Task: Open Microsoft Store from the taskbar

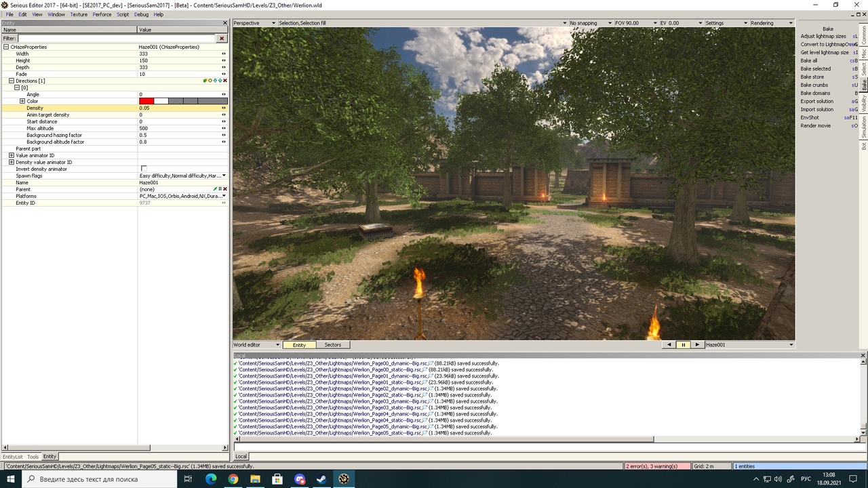Action: coord(278,479)
